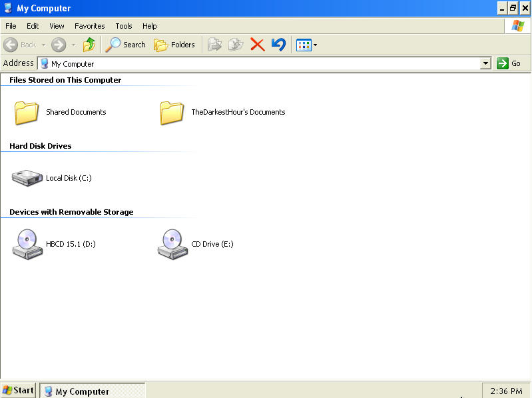The height and width of the screenshot is (398, 532).
Task: Select the Local Disk (C:) drive icon
Action: (27, 178)
